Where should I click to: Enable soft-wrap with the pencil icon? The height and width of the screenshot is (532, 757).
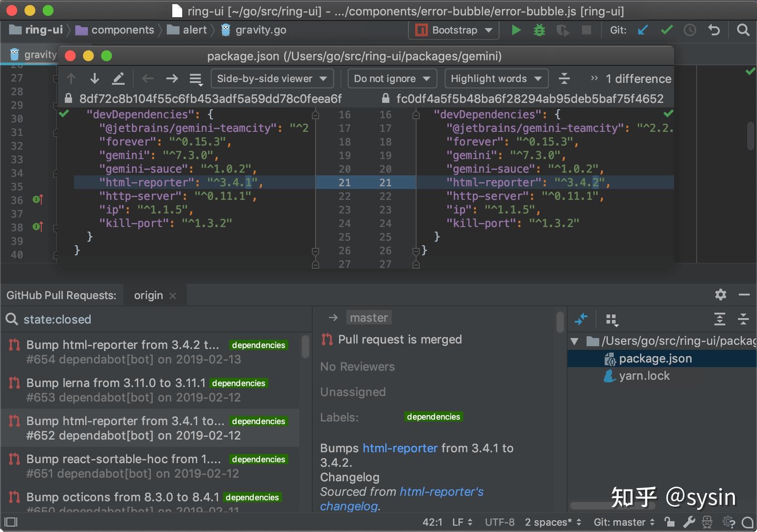point(118,78)
